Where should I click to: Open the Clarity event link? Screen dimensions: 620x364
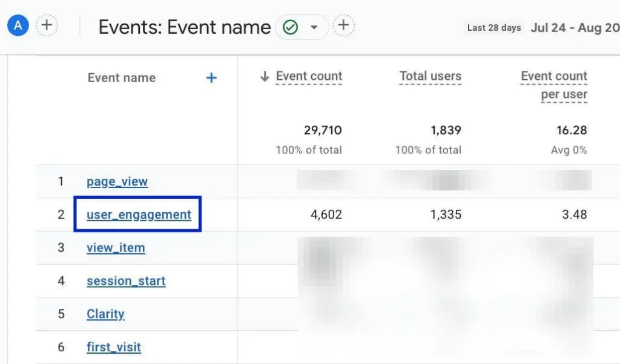[x=105, y=314]
